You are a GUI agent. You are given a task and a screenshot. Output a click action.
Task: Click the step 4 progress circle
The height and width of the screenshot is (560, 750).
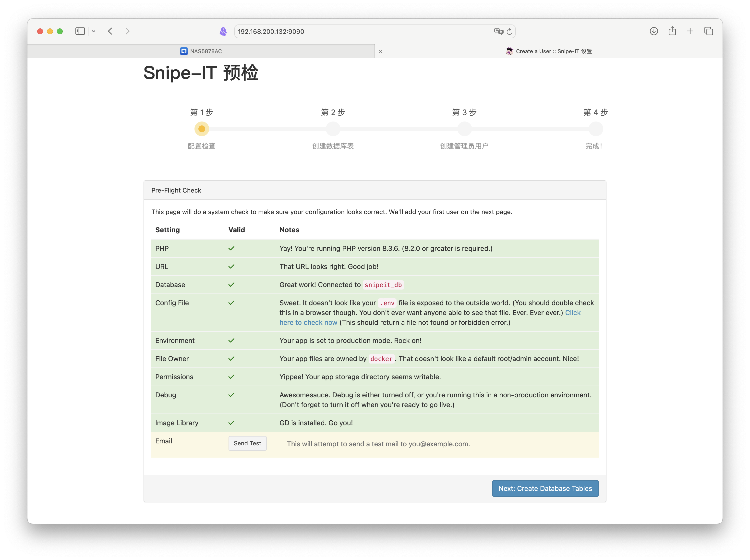point(595,129)
